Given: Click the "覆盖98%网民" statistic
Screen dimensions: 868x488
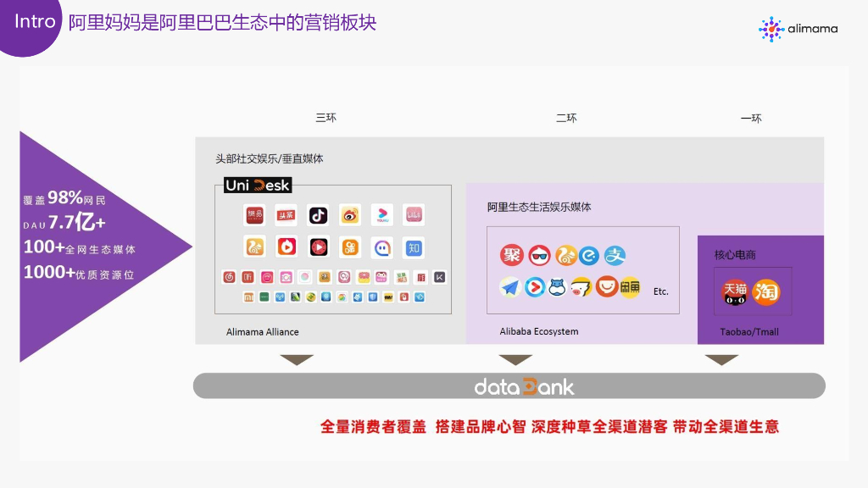Looking at the screenshot, I should pyautogui.click(x=64, y=197).
